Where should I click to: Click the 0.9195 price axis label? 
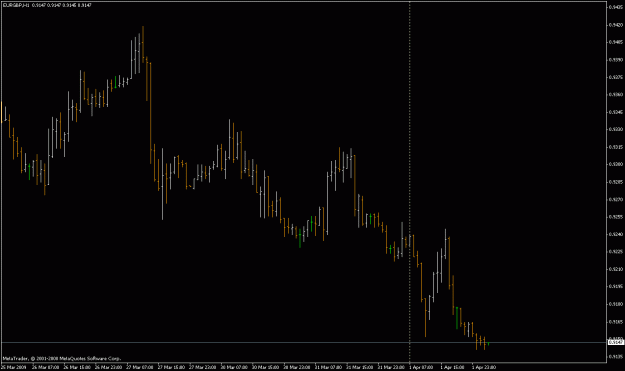pyautogui.click(x=616, y=286)
